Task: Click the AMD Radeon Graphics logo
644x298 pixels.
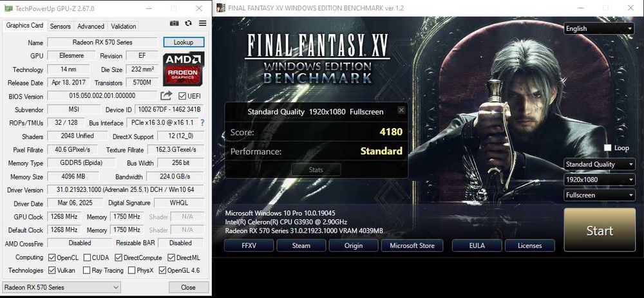Action: (x=184, y=69)
